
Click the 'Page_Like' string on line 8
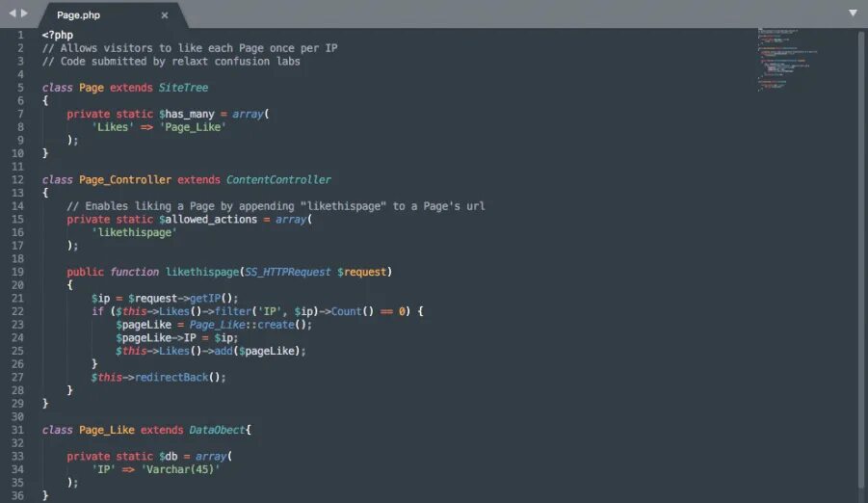[x=193, y=127]
